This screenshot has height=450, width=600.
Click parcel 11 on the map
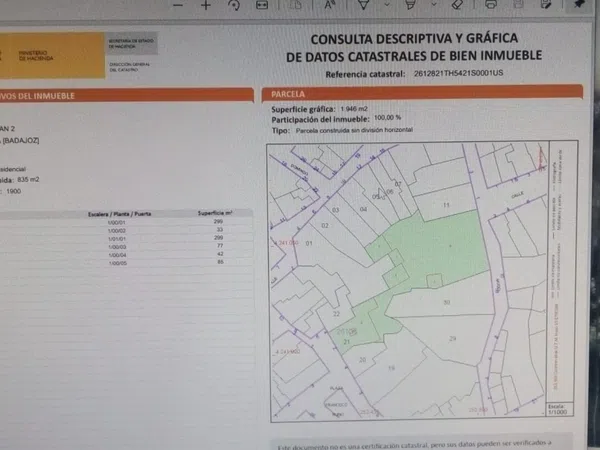click(x=446, y=205)
